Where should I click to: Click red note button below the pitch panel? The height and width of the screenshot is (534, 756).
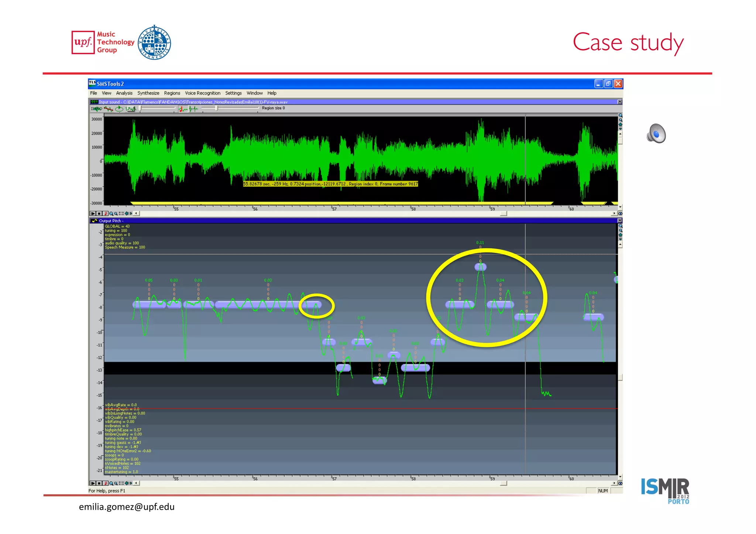coord(105,483)
